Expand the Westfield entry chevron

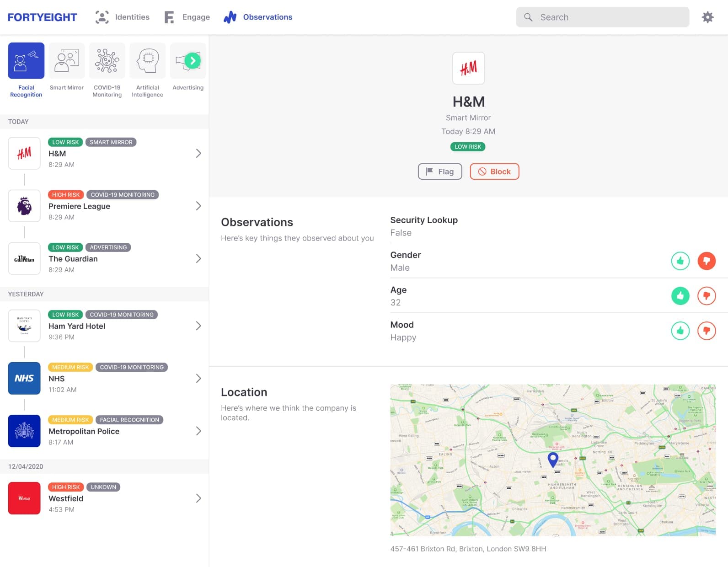click(x=198, y=498)
